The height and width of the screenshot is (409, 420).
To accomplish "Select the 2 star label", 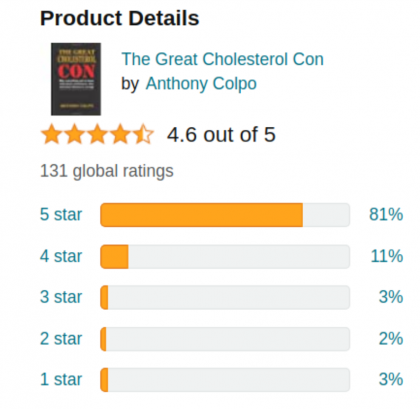I will tap(61, 339).
